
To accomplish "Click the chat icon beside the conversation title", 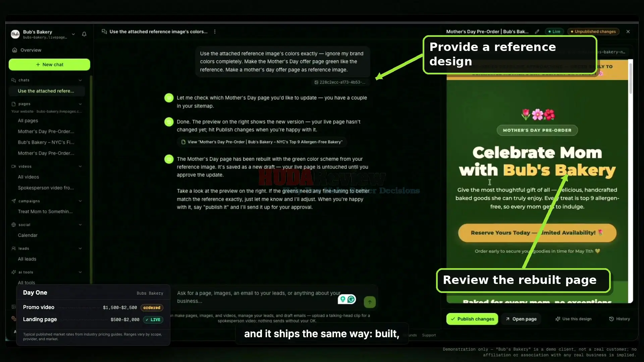I will click(x=104, y=32).
